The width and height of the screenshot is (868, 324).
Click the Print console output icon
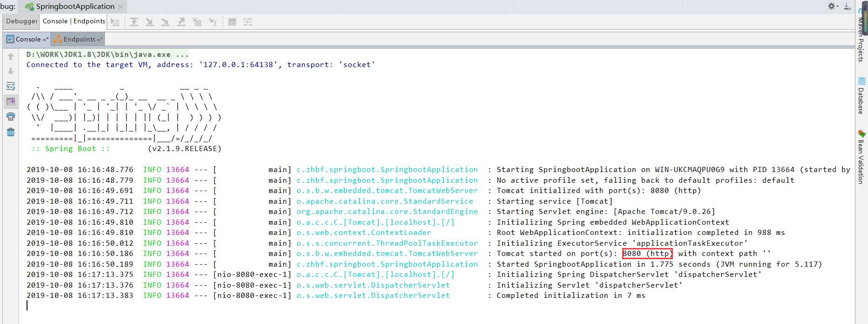click(x=11, y=117)
